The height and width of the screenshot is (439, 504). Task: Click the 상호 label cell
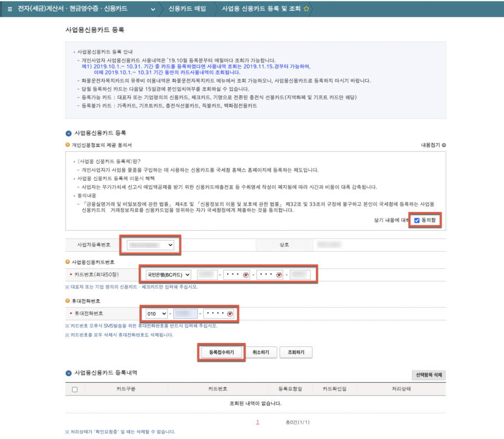(284, 245)
